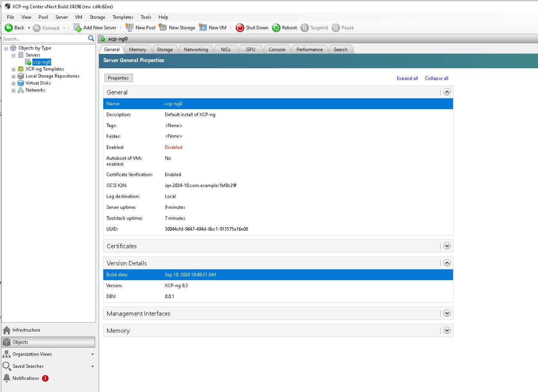Viewport: 538px width, 392px height.
Task: Switch to the Memory tab
Action: [138, 49]
